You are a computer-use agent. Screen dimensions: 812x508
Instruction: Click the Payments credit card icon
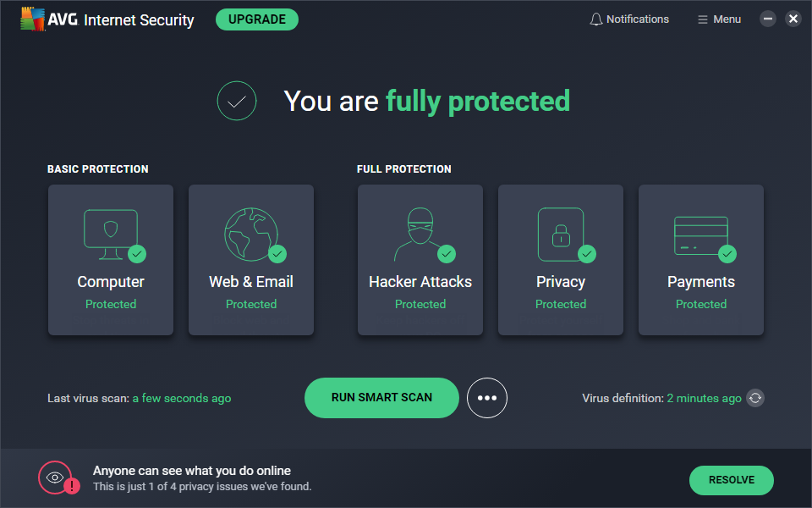tap(700, 234)
